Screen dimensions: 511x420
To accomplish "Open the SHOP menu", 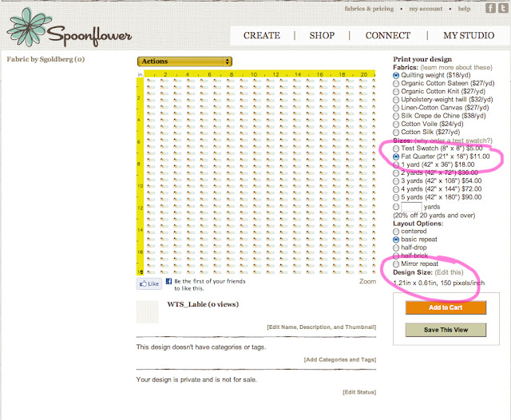I will point(322,35).
